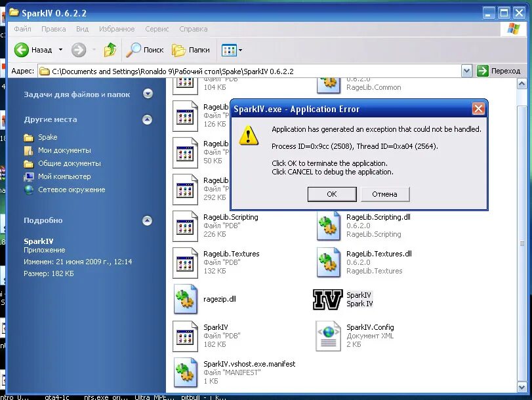Click the Назад back arrow icon
Screen dimensions: 532x400
pyautogui.click(x=22, y=50)
